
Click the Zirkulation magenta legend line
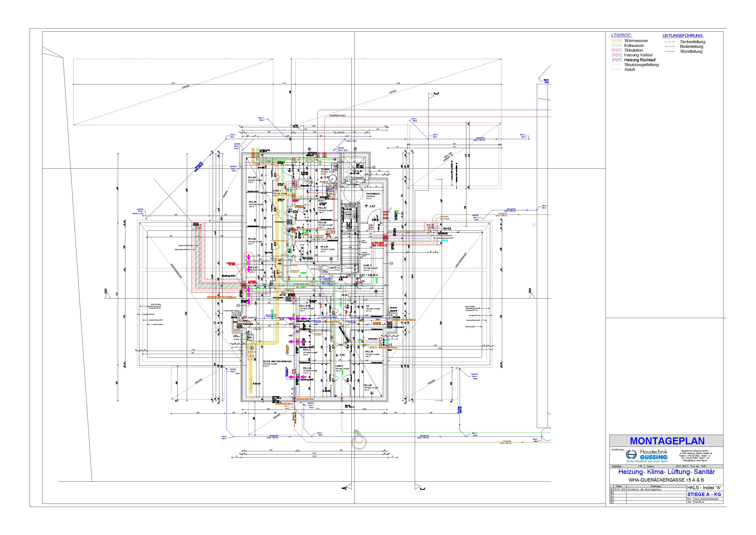pyautogui.click(x=616, y=50)
